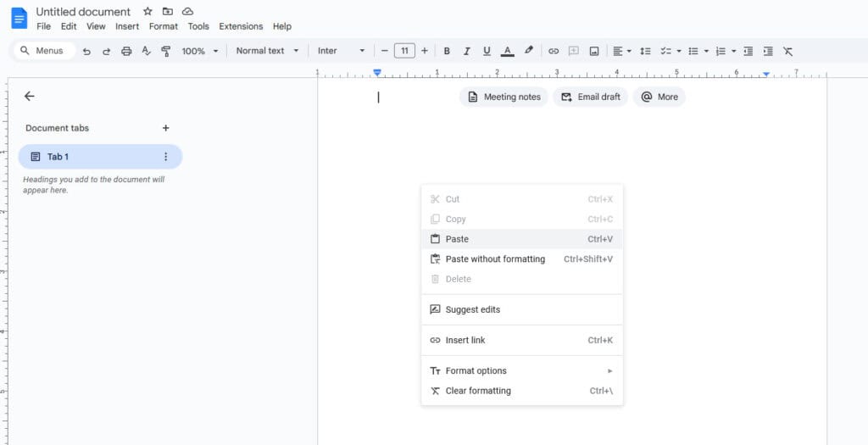Open line and paragraph spacing

coord(645,51)
